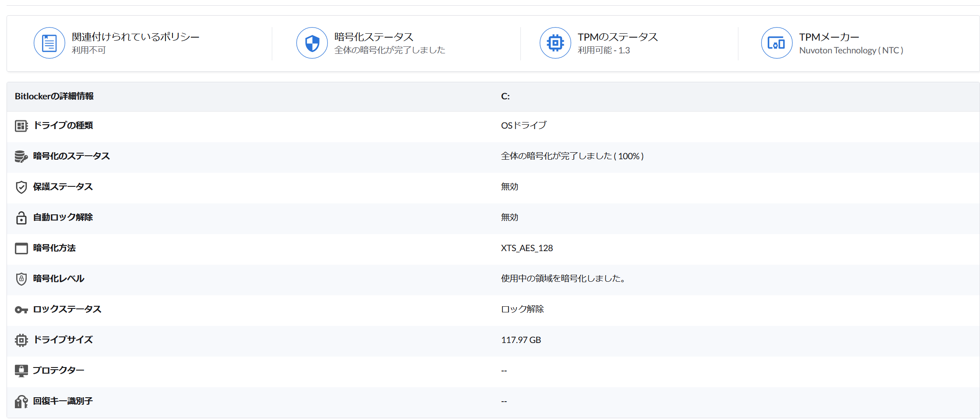Viewport: 980px width, 420px height.
Task: Select the ロック解除 value
Action: coord(522,309)
